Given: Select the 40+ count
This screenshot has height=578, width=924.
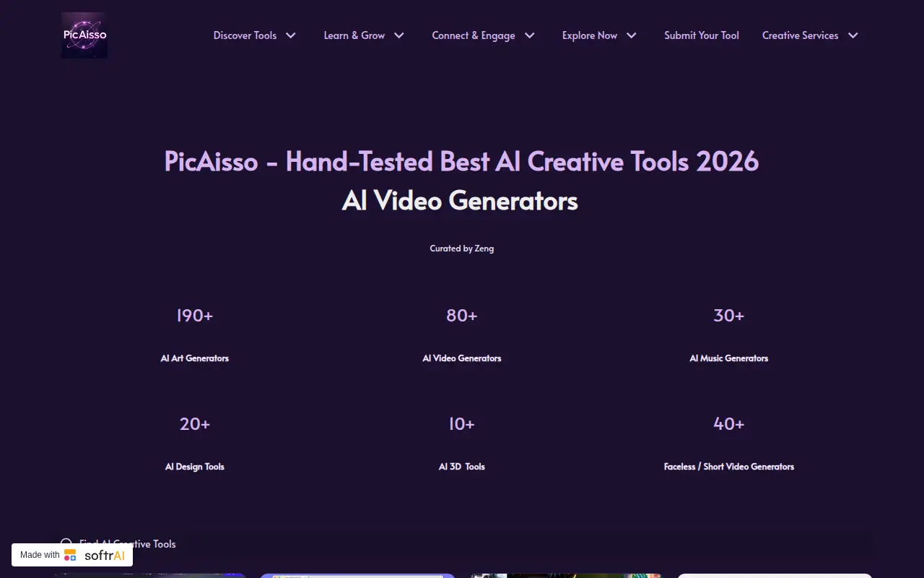Looking at the screenshot, I should tap(729, 424).
